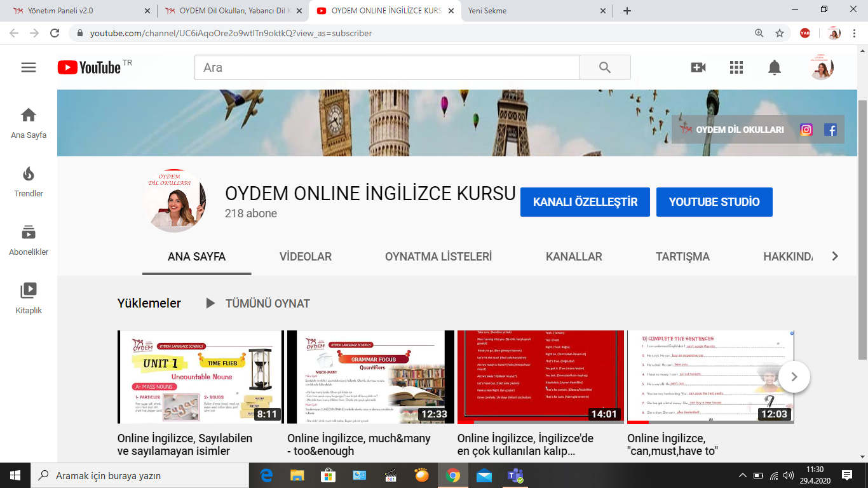
Task: Open Abonelikler in the sidebar
Action: click(x=29, y=240)
